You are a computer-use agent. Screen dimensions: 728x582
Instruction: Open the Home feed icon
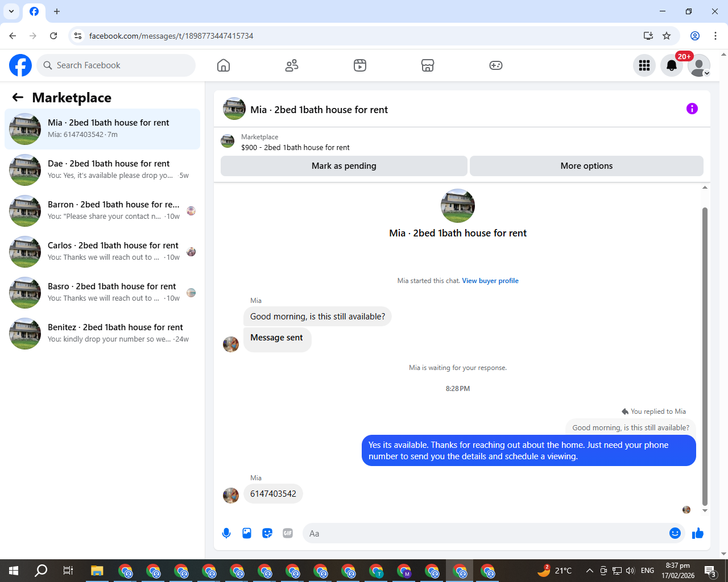click(224, 65)
